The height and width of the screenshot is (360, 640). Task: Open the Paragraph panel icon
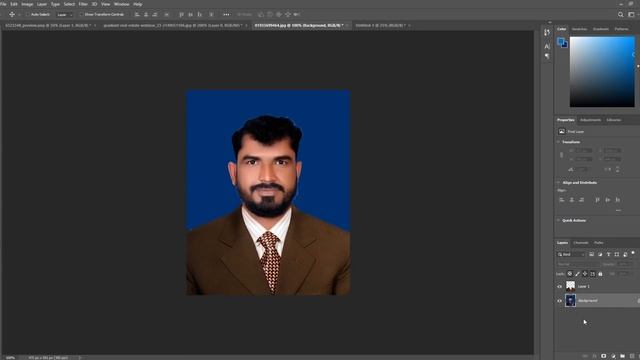click(547, 56)
